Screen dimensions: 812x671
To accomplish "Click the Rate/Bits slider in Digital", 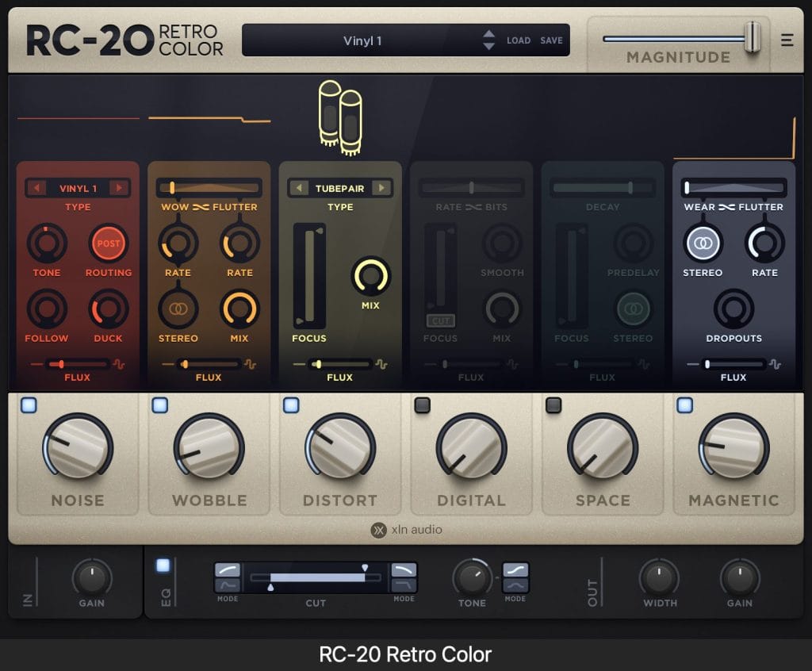I will pyautogui.click(x=471, y=187).
